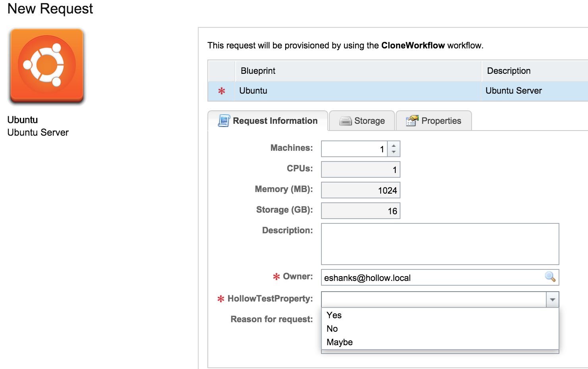Click the Machines number field
This screenshot has height=369, width=588.
(x=354, y=149)
